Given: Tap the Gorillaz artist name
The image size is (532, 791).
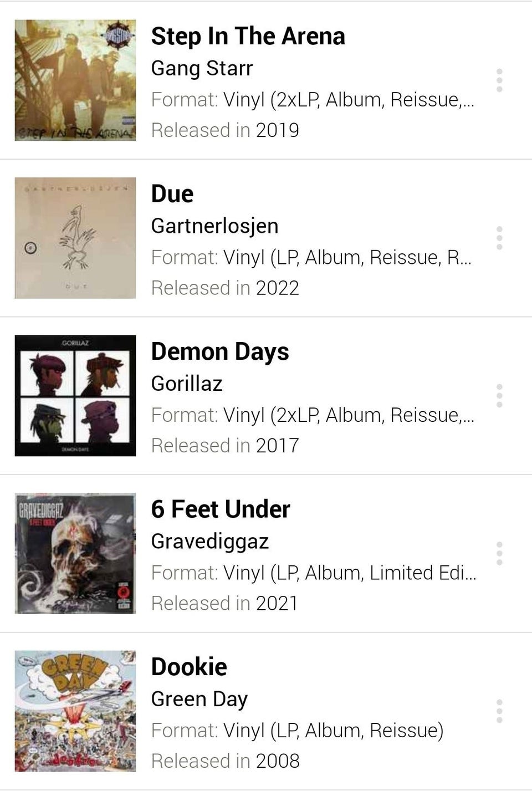Looking at the screenshot, I should click(x=187, y=384).
